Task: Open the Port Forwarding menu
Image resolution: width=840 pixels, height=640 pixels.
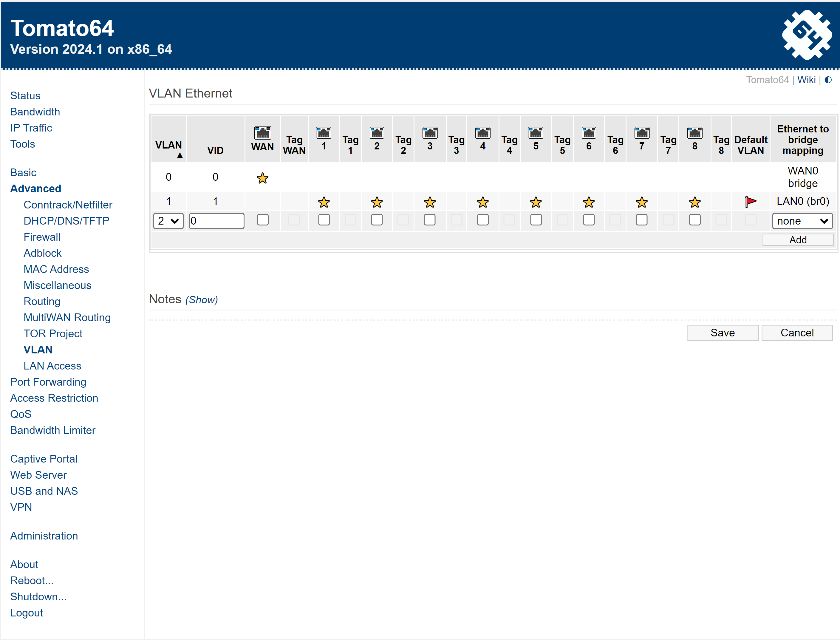Action: coord(48,382)
